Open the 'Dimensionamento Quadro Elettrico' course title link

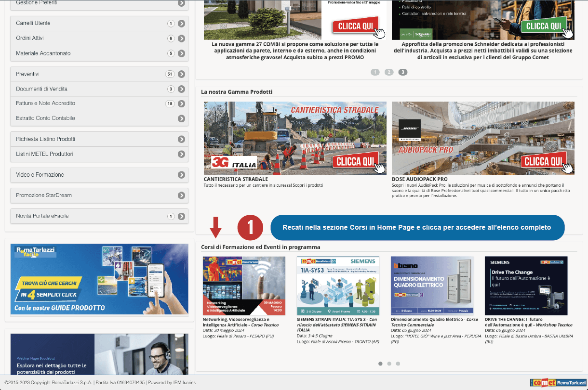click(x=434, y=322)
